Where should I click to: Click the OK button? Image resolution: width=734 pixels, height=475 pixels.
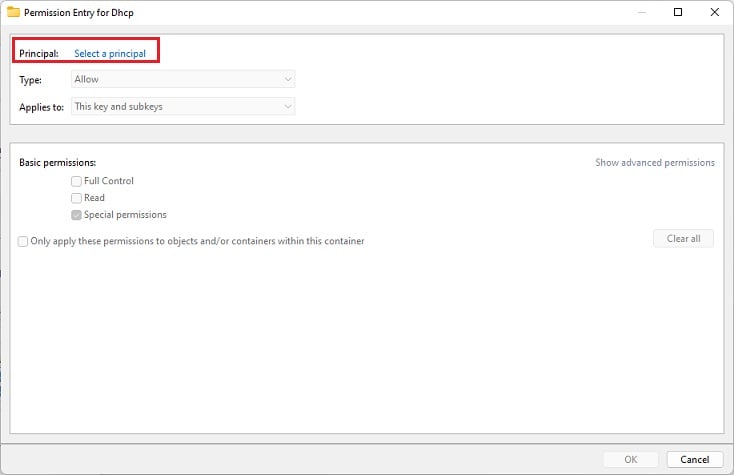coord(631,460)
